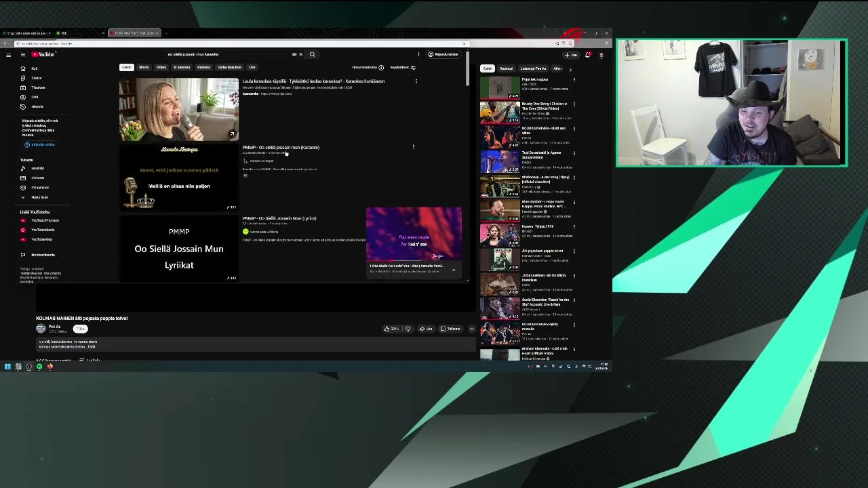The width and height of the screenshot is (868, 488).
Task: Open the notifications bell
Action: pyautogui.click(x=587, y=55)
